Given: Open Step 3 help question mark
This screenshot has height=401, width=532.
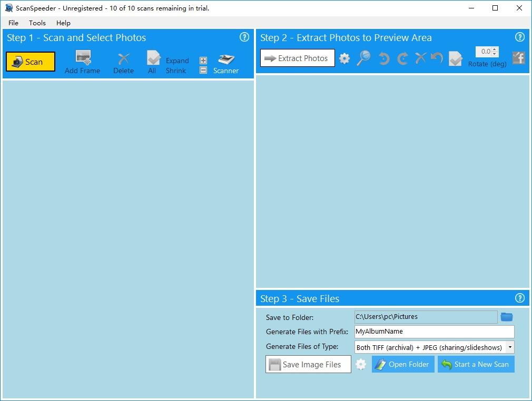Looking at the screenshot, I should 520,298.
